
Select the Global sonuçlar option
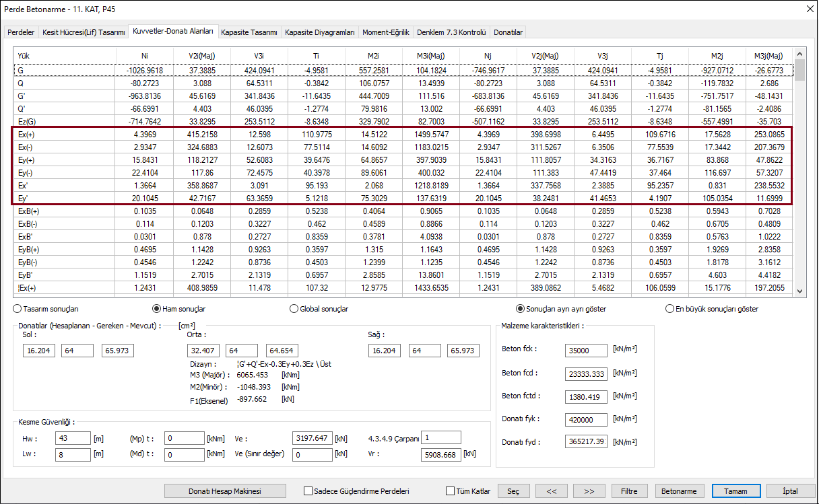293,309
